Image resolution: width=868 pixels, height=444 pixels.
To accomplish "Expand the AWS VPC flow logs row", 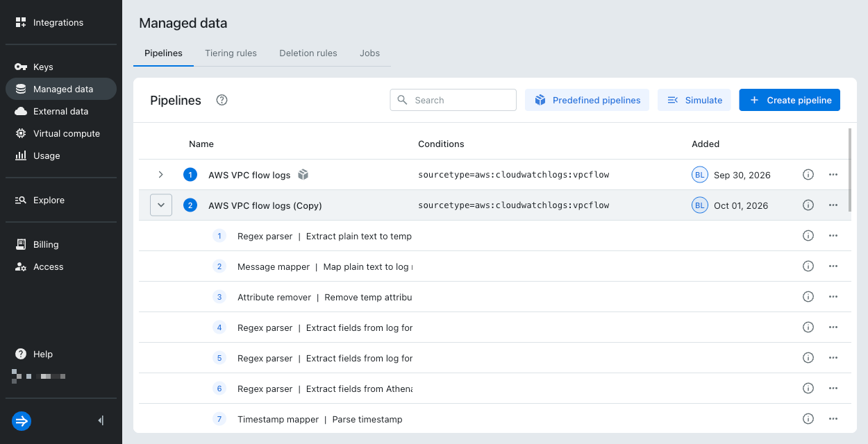I will [161, 175].
